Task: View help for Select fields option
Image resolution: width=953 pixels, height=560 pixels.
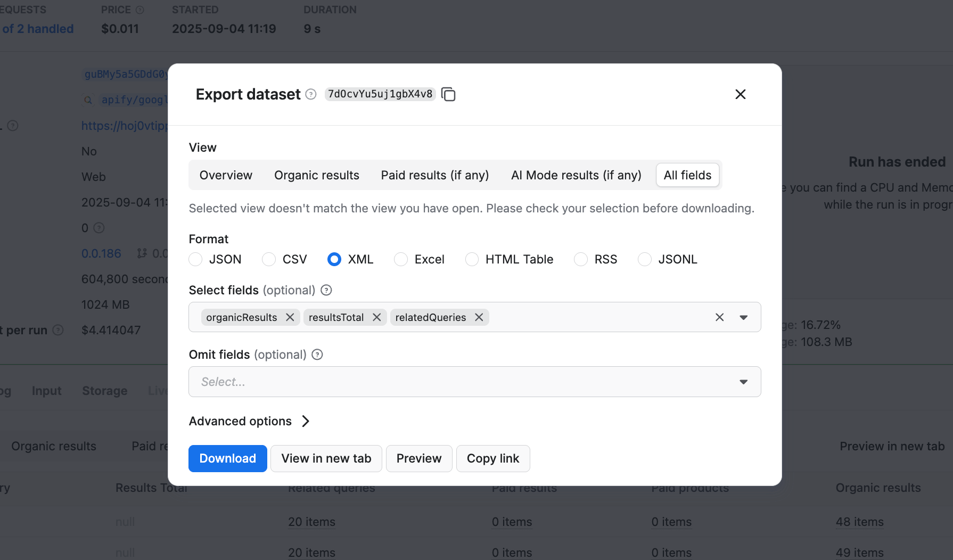Action: tap(325, 290)
